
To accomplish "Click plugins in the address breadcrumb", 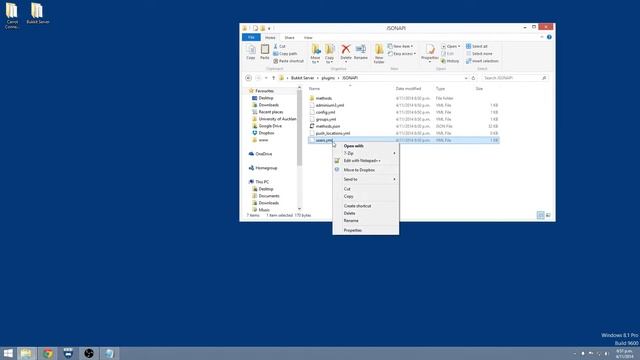I will click(328, 78).
